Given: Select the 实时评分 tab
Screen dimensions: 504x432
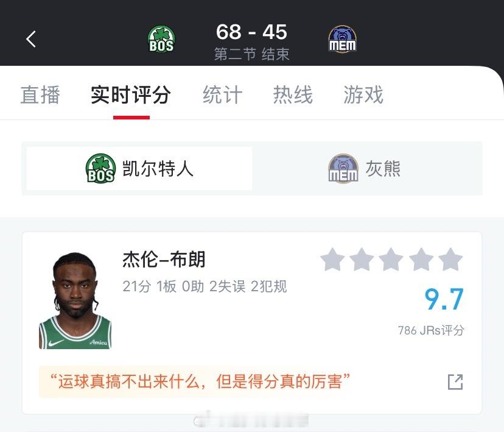Looking at the screenshot, I should point(131,95).
